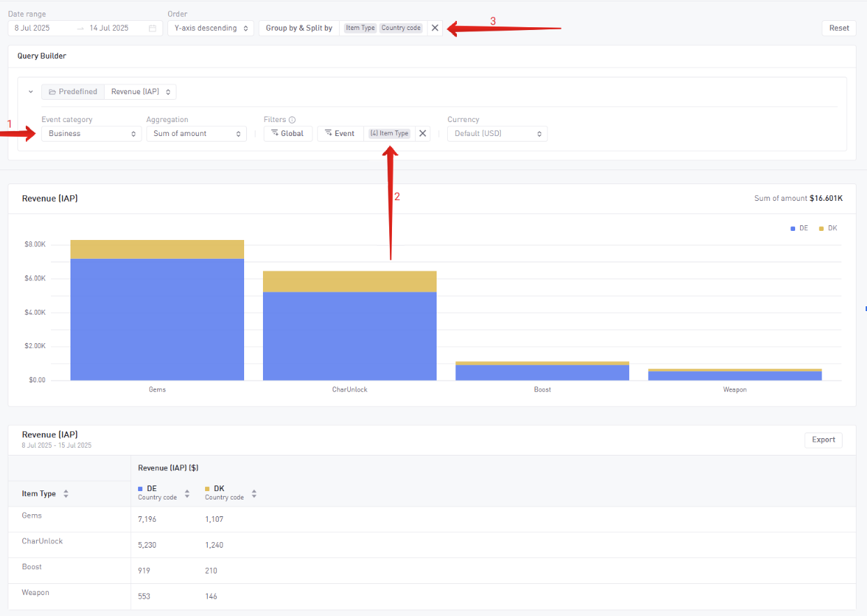This screenshot has height=616, width=867.
Task: Clear the Group by & Split by selection
Action: point(435,28)
